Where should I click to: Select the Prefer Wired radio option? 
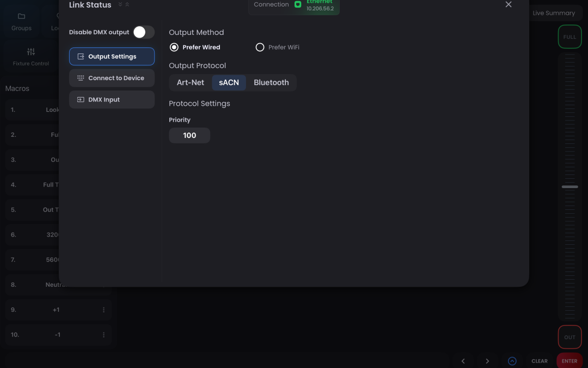click(x=174, y=47)
